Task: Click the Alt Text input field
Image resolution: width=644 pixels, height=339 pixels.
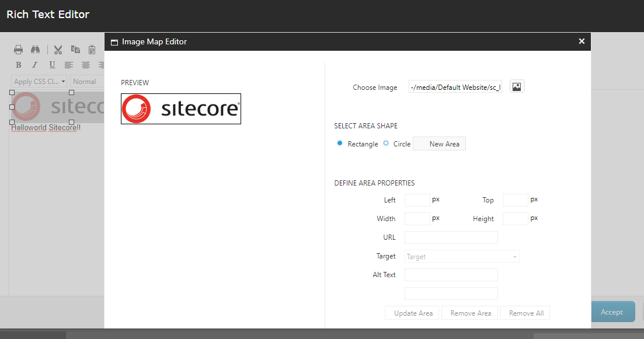Action: pos(451,275)
